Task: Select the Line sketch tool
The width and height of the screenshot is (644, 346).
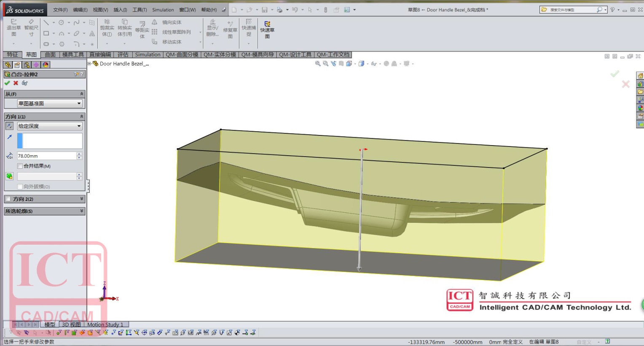Action: pos(46,22)
